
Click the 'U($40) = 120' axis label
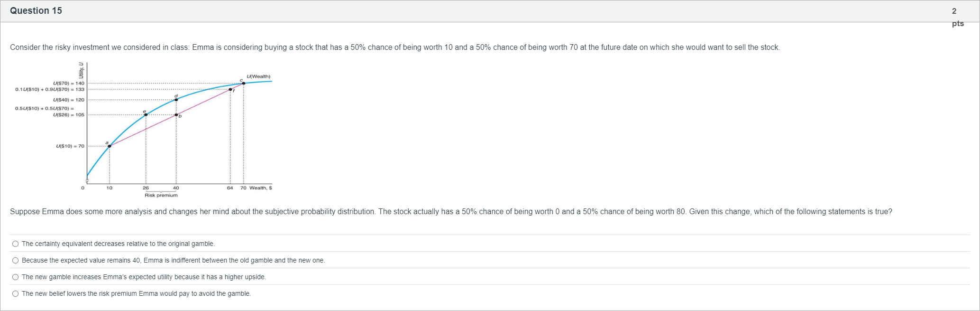[69, 100]
